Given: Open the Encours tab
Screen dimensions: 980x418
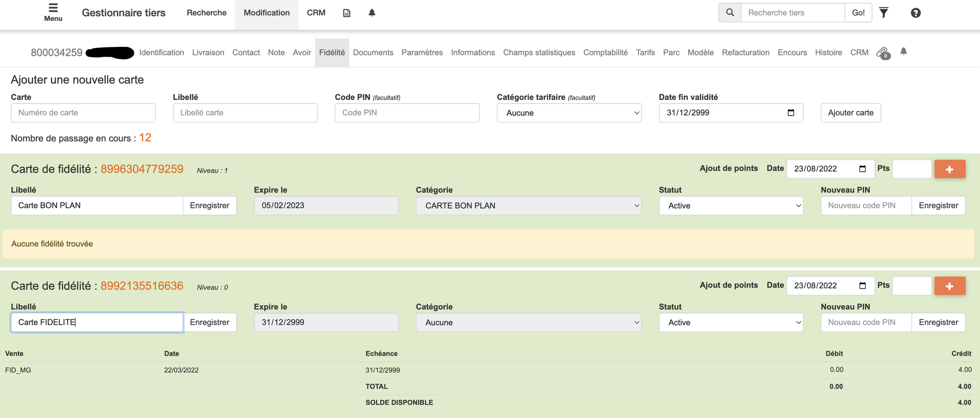Looking at the screenshot, I should 792,53.
